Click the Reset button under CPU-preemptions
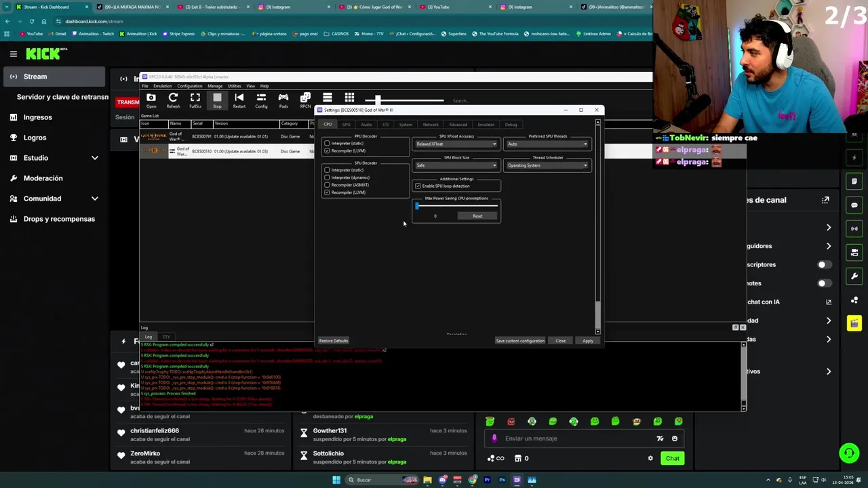The image size is (868, 488). click(477, 216)
